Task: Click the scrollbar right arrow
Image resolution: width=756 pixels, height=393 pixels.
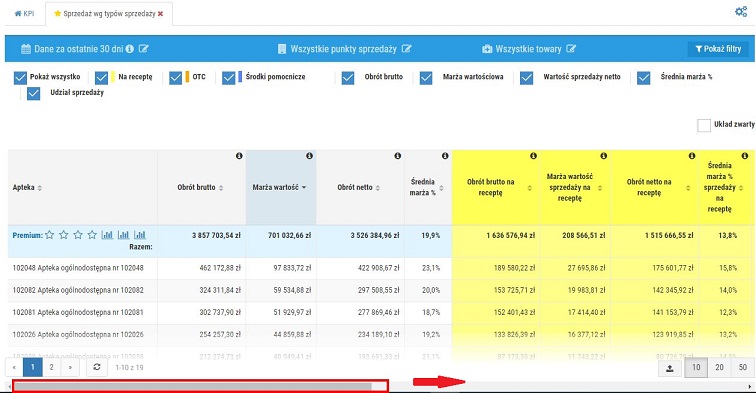Action: point(750,386)
